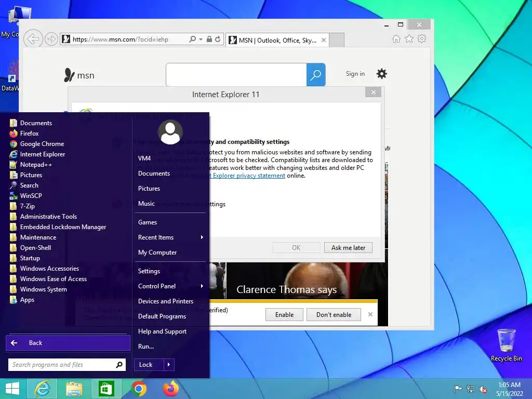Open a new empty IE tab
The image size is (532, 399).
337,40
